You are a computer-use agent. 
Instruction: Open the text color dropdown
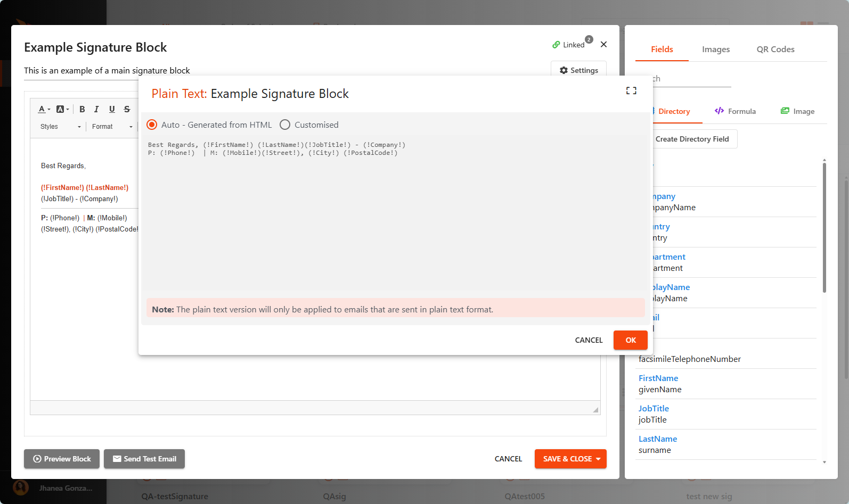point(44,109)
